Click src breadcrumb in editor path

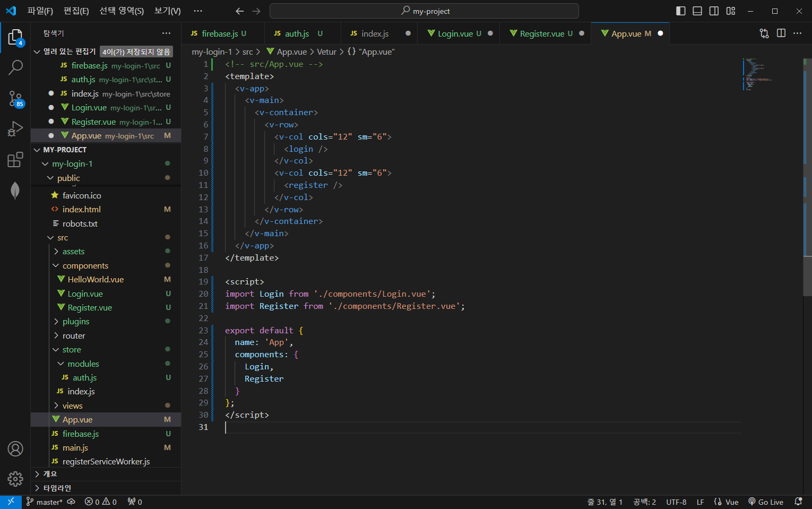[x=248, y=51]
